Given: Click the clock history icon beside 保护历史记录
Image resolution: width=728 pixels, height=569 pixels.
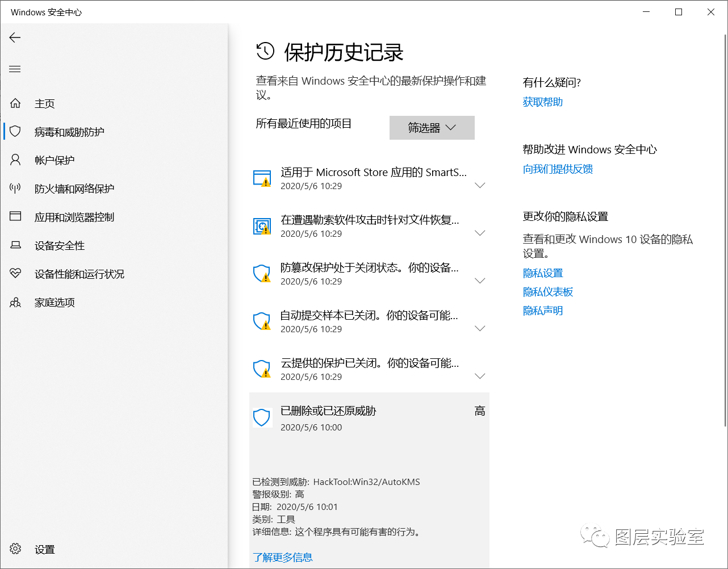Looking at the screenshot, I should [265, 51].
